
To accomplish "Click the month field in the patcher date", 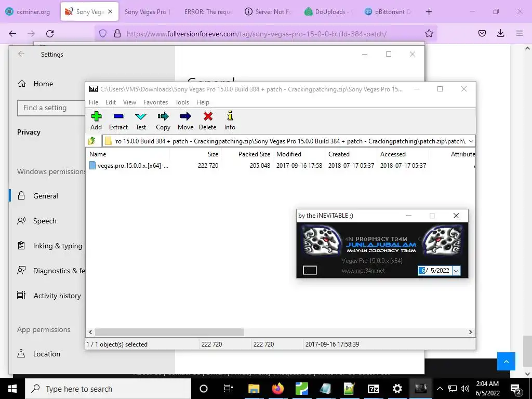I will (x=423, y=270).
